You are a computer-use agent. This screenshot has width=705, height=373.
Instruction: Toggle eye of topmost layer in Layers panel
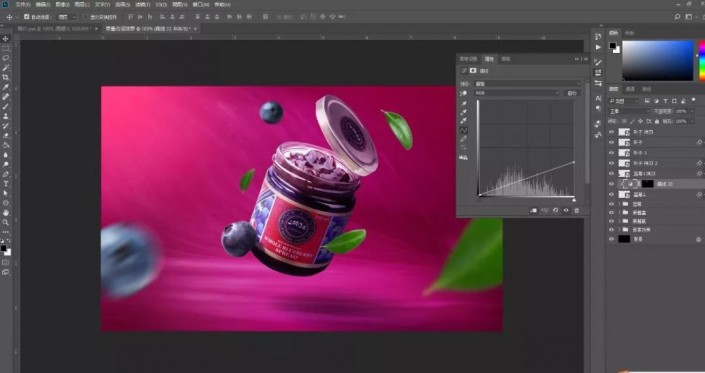click(x=611, y=132)
